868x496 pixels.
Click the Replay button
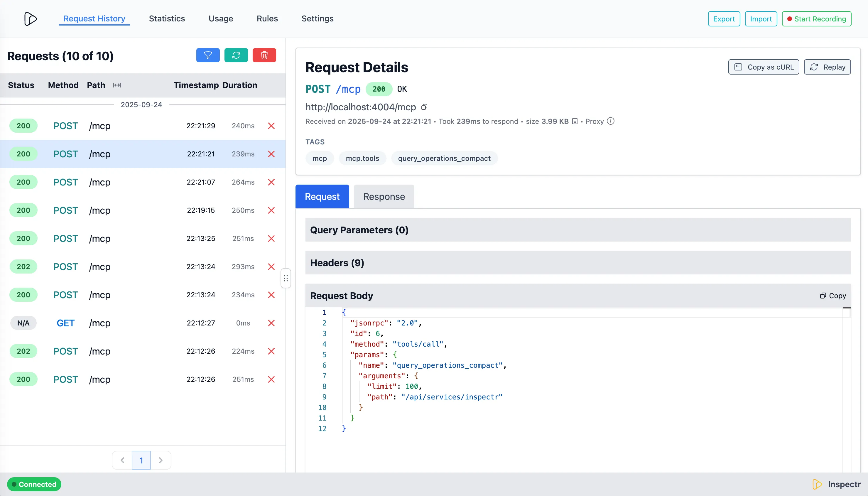point(827,67)
